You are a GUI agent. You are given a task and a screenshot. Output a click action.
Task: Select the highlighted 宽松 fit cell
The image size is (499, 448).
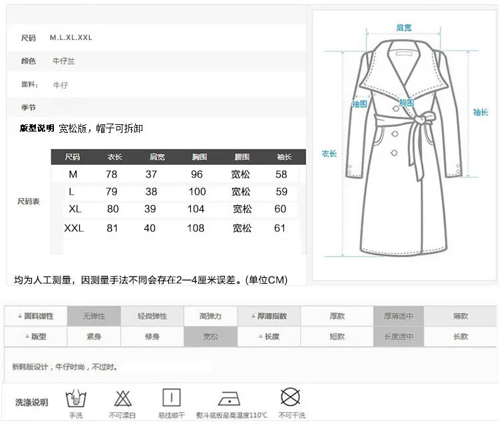(210, 336)
